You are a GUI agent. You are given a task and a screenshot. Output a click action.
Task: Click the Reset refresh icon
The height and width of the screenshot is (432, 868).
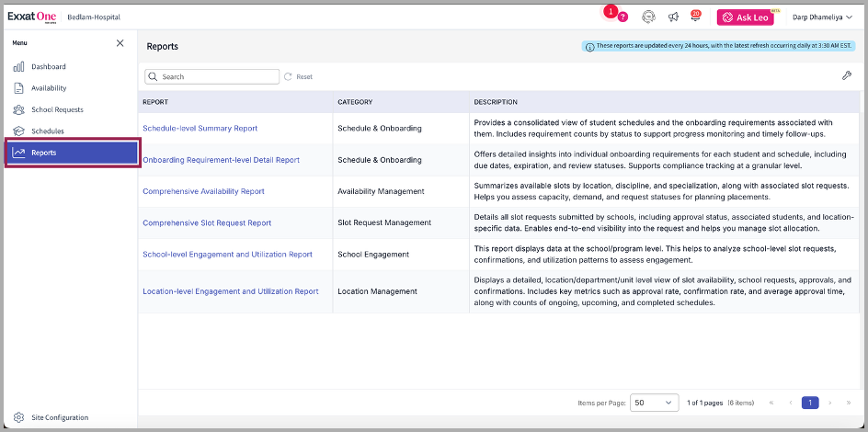coord(288,77)
